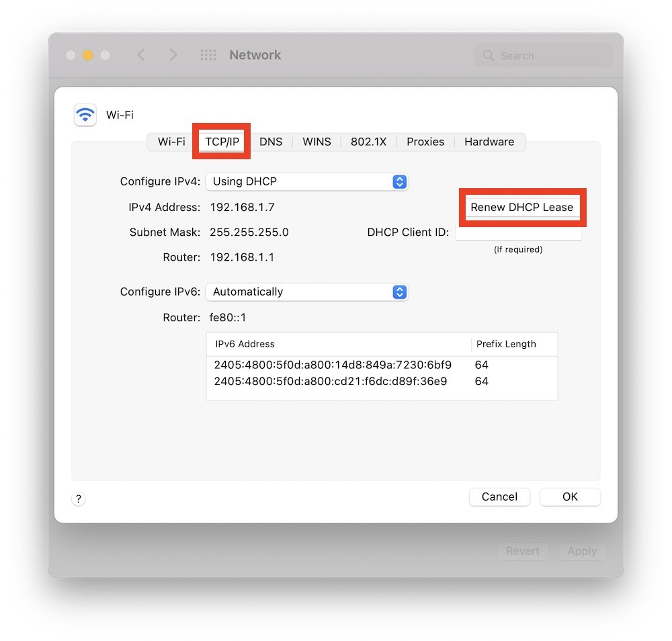672x641 pixels.
Task: Show all preferences grid icon
Action: (208, 55)
